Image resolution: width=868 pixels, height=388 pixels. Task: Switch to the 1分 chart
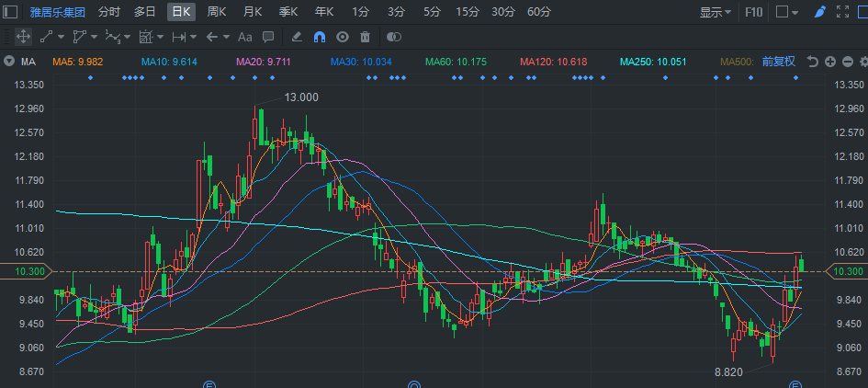360,12
